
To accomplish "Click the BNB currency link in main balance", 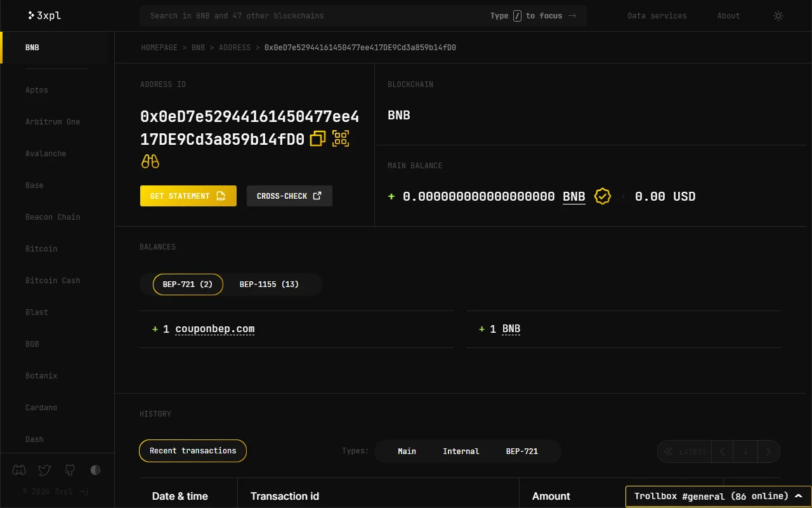I will pos(574,197).
